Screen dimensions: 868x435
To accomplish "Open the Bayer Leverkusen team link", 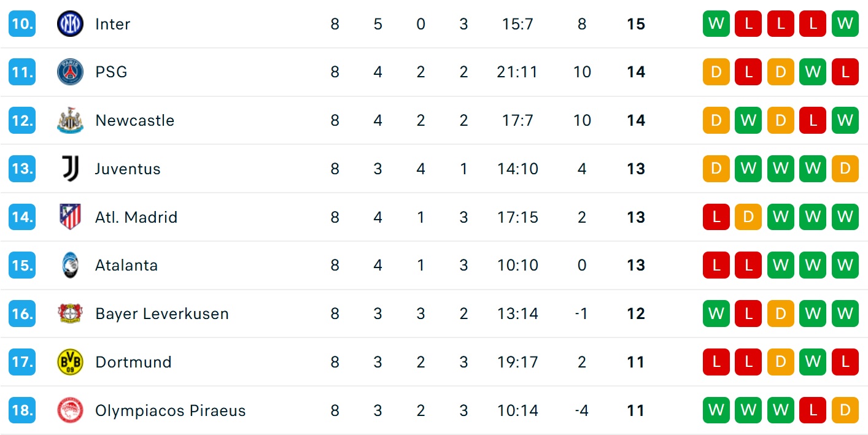I will 162,314.
